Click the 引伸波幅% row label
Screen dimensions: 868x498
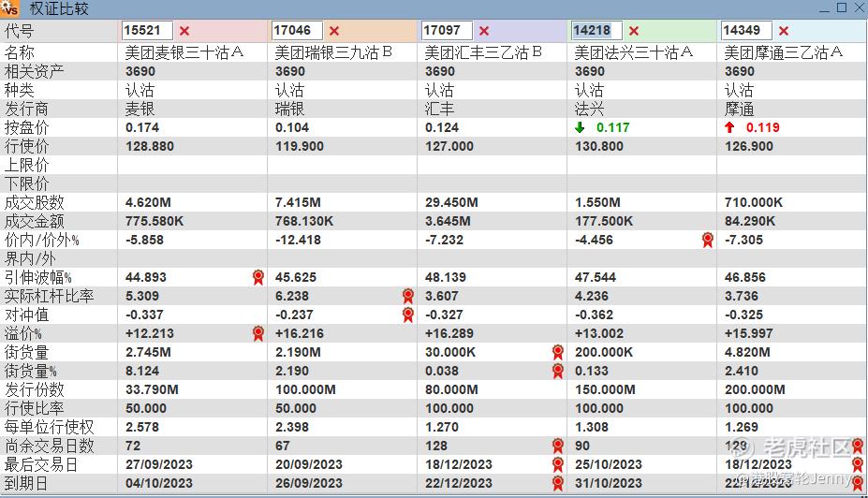[x=38, y=277]
